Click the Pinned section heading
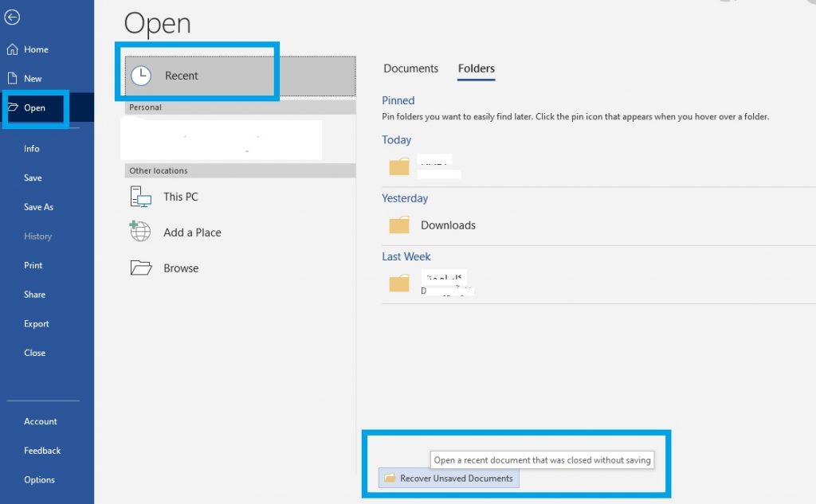 (x=398, y=100)
